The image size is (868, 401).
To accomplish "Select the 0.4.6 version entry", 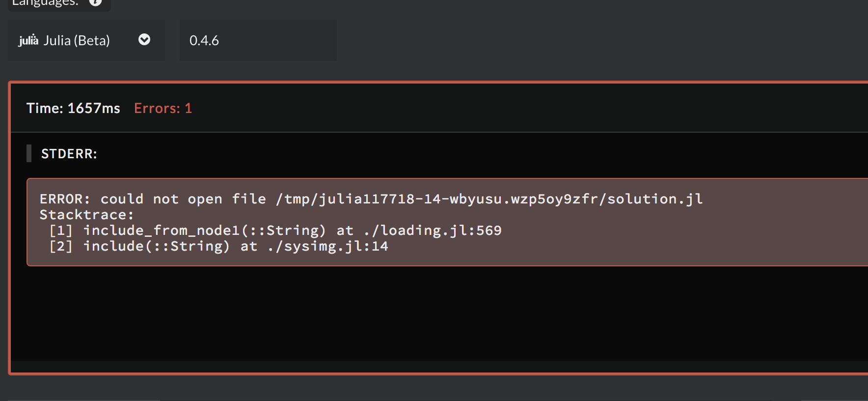I will click(204, 40).
